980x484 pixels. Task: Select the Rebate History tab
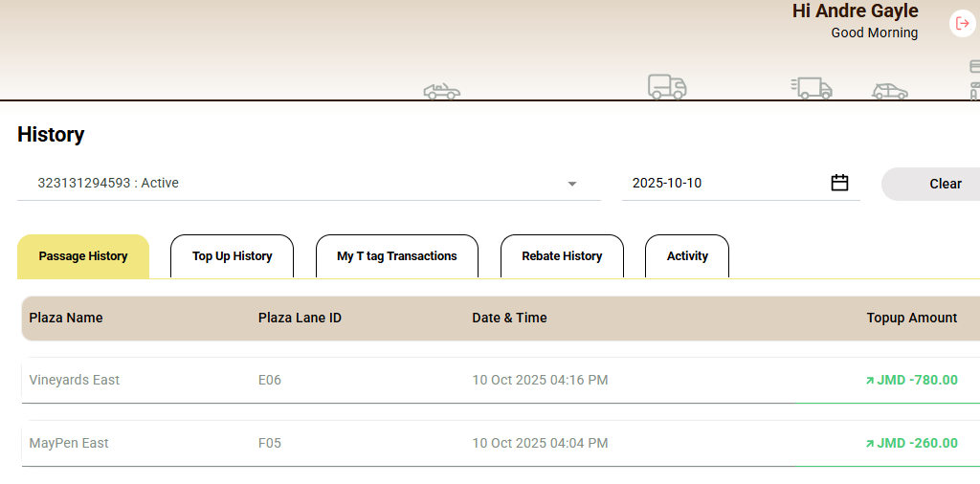click(562, 256)
